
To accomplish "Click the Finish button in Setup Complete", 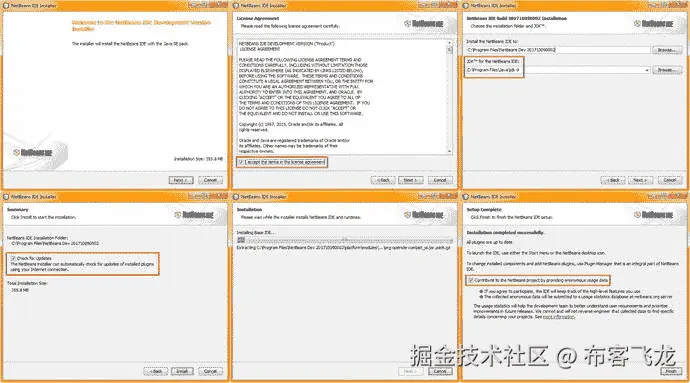I will tap(671, 371).
